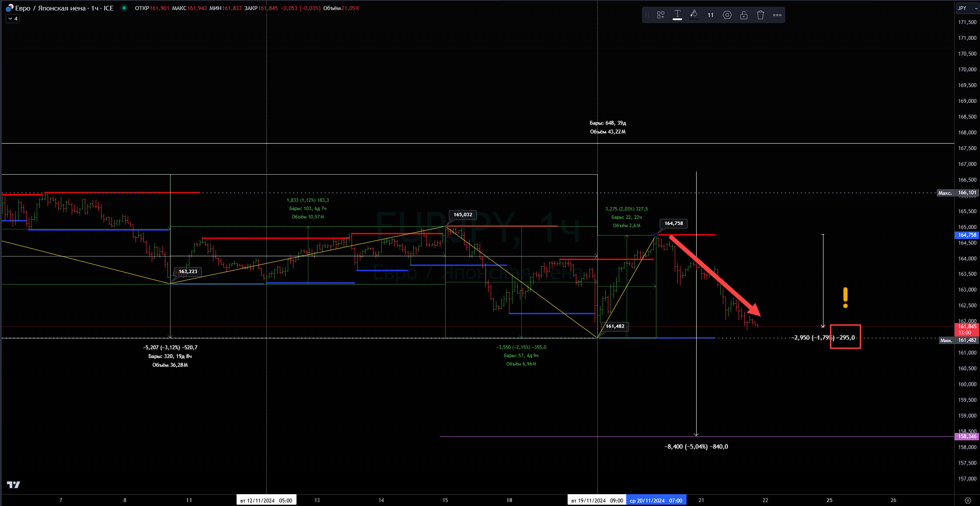Click the ЗАКР 161,845 close value
This screenshot has height=506, width=980.
pos(261,8)
